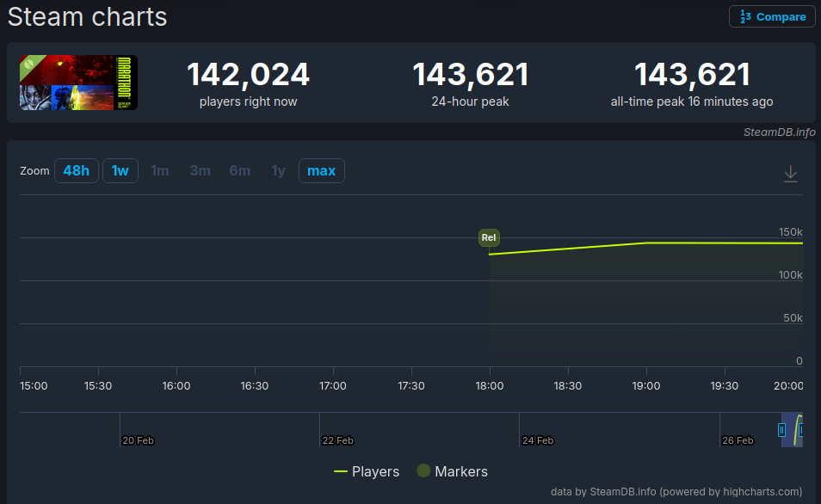Set zoom to 48h
821x504 pixels.
tap(77, 170)
